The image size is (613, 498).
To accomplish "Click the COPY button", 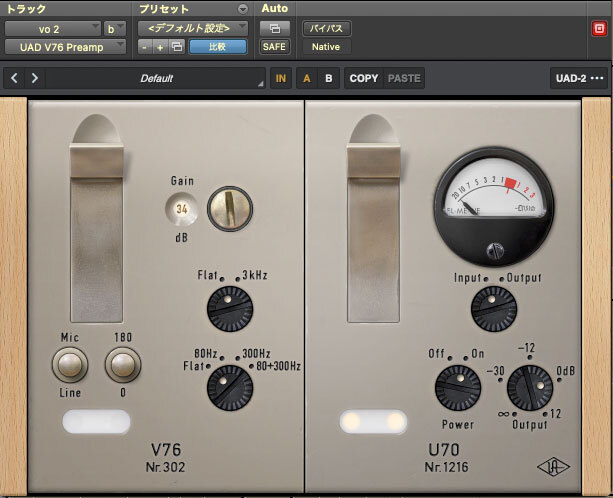I will point(364,78).
